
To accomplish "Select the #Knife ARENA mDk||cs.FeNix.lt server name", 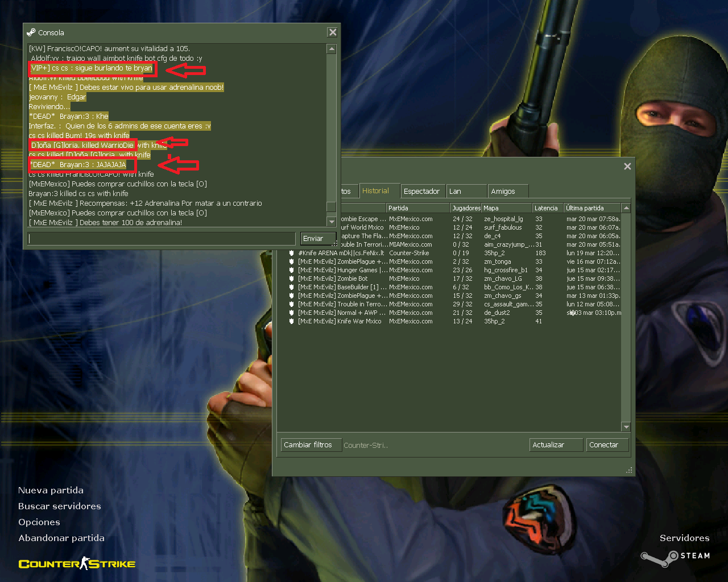I will point(341,253).
